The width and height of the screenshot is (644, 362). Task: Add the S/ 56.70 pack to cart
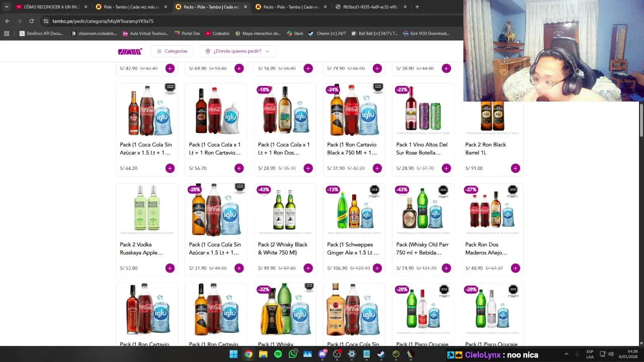coord(239,168)
